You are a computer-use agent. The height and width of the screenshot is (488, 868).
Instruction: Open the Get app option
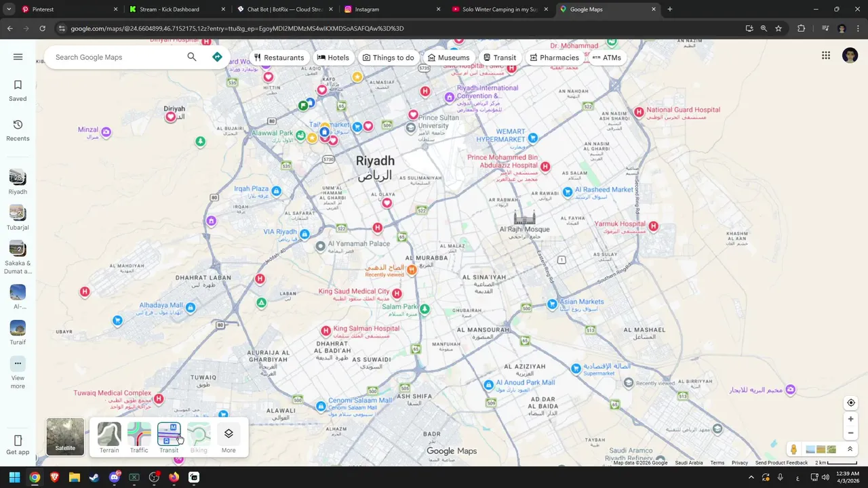coord(18,445)
